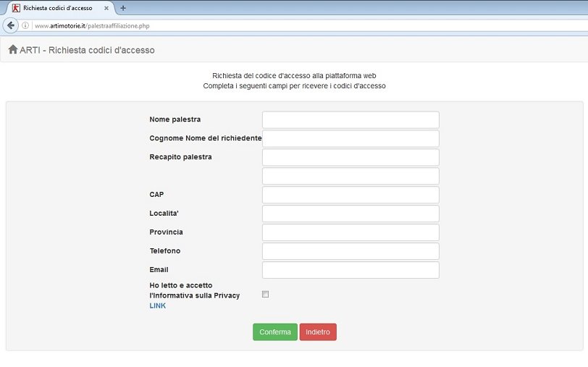
Task: Select the Recapito palestra first address field
Action: pos(350,157)
